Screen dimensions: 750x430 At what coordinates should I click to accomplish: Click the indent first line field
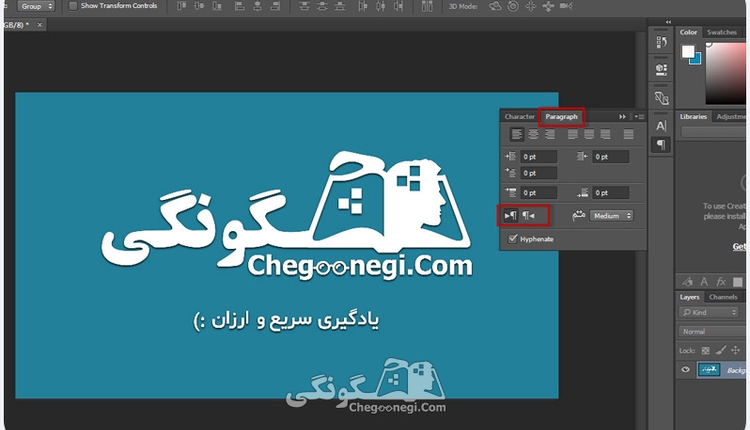pyautogui.click(x=539, y=173)
